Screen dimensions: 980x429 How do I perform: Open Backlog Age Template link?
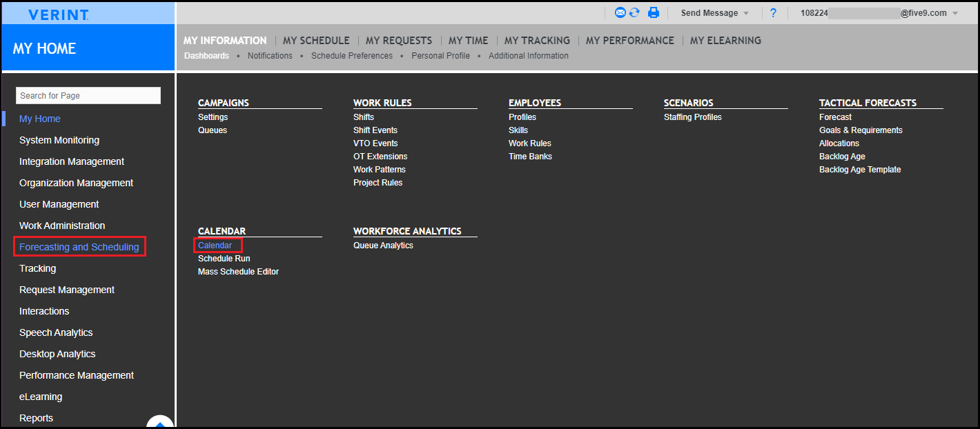860,170
